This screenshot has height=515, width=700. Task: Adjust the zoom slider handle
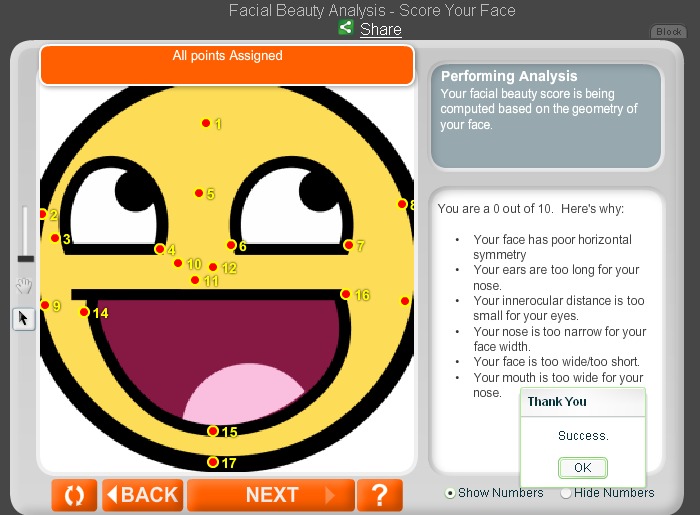25,259
